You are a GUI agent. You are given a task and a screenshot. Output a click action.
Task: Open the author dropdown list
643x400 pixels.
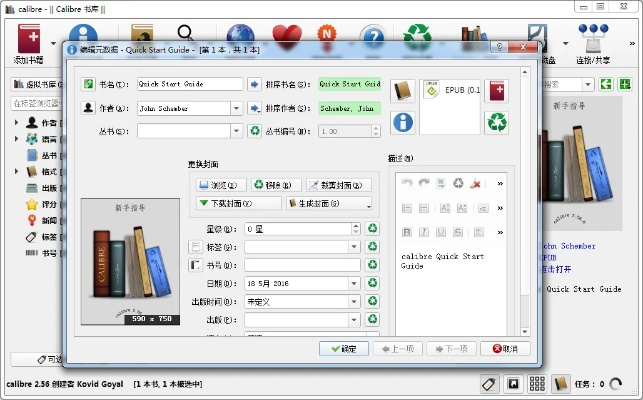pyautogui.click(x=236, y=108)
